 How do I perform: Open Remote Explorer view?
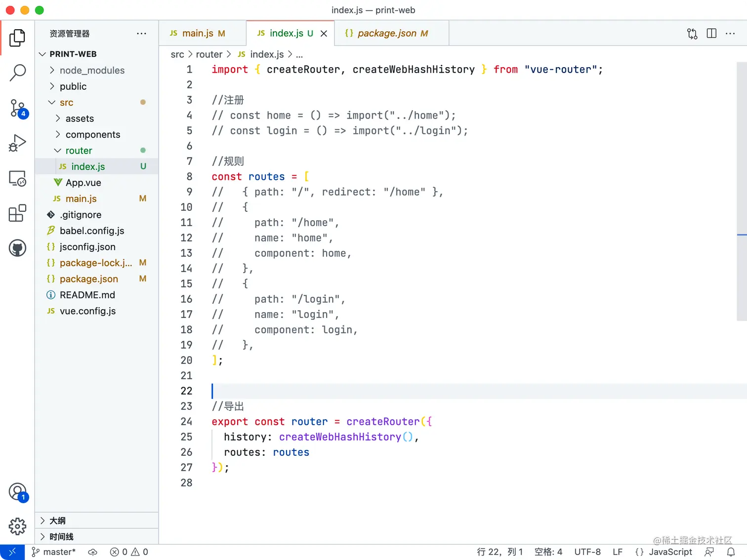pyautogui.click(x=17, y=178)
